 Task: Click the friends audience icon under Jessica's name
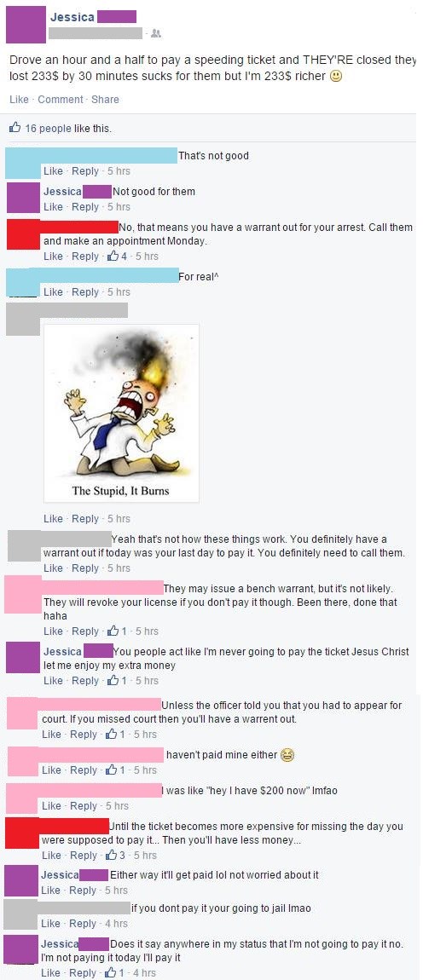point(156,34)
